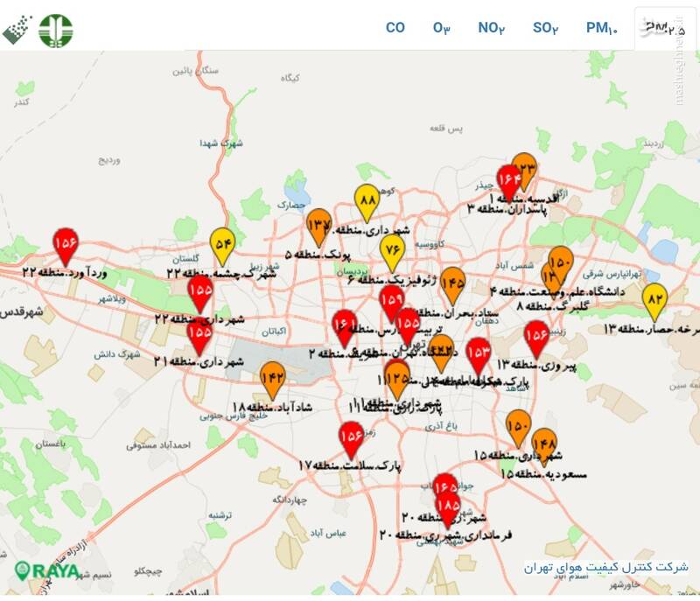Click the orange marker showing 137
The width and height of the screenshot is (700, 601).
click(319, 226)
